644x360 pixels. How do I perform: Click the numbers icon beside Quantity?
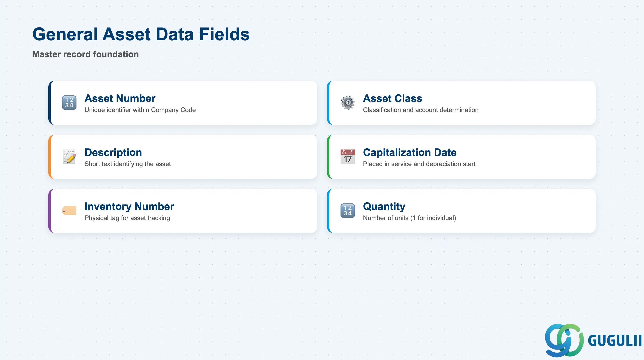point(348,211)
